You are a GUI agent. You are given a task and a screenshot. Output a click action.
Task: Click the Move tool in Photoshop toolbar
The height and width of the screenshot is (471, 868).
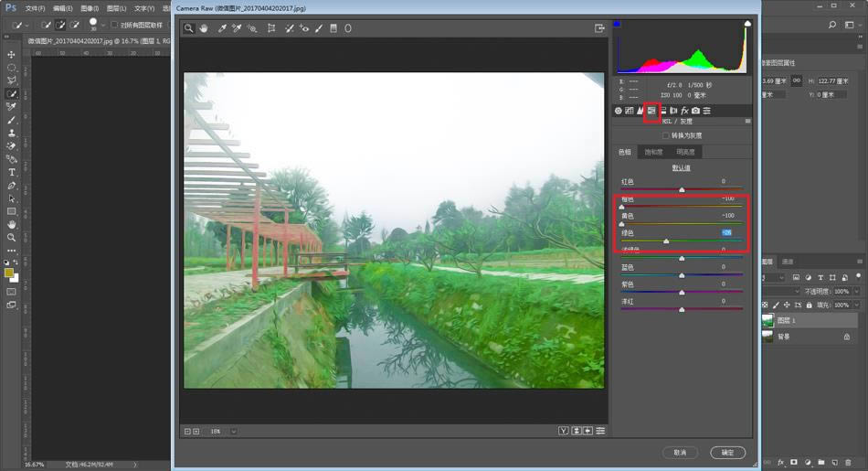(12, 55)
